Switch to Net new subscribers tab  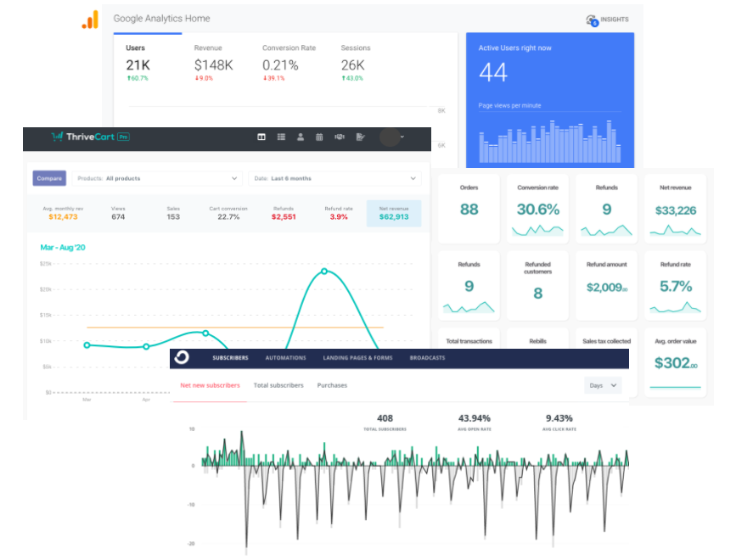click(x=210, y=385)
